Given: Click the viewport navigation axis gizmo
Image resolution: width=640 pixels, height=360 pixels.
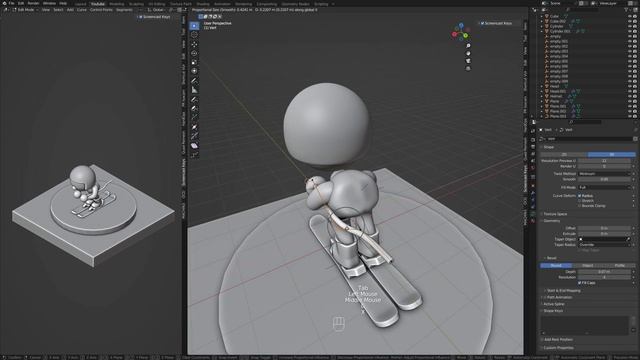Looking at the screenshot, I should pyautogui.click(x=461, y=32).
